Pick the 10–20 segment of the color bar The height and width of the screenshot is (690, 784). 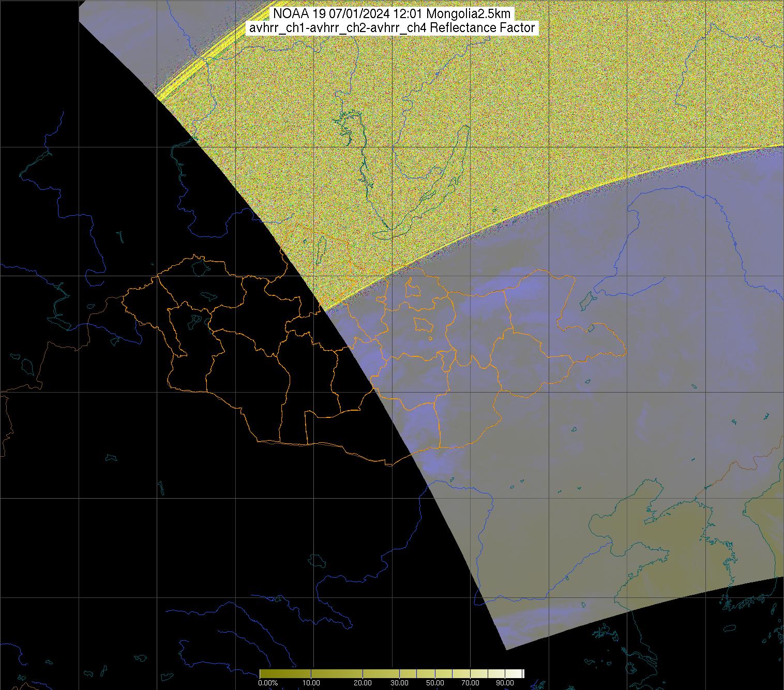[336, 673]
